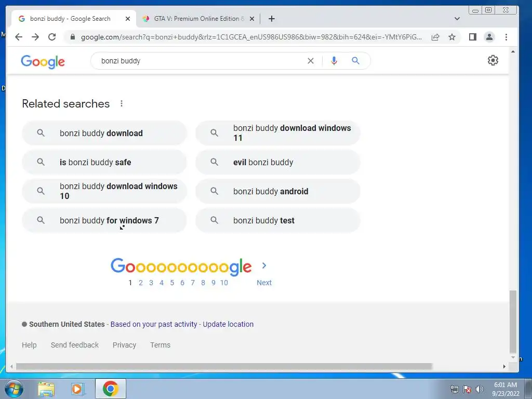Image resolution: width=532 pixels, height=399 pixels.
Task: Launch Windows Media Player from the taskbar
Action: (78, 389)
